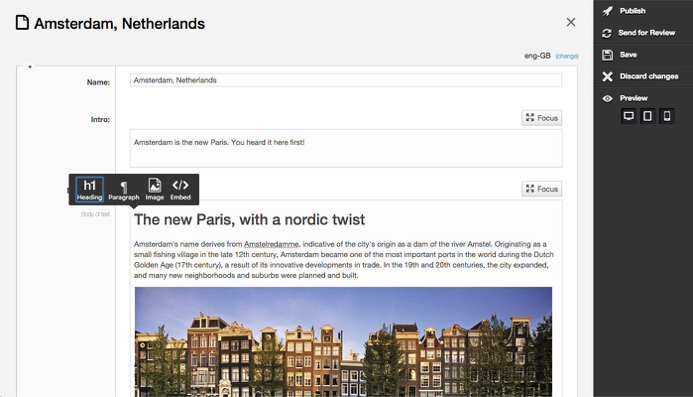Insert an Image block

pos(155,190)
